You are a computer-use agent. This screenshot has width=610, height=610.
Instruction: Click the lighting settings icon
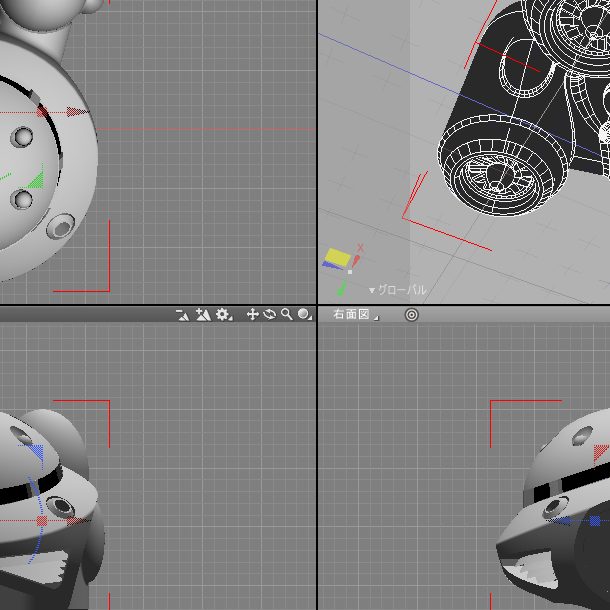[203, 314]
